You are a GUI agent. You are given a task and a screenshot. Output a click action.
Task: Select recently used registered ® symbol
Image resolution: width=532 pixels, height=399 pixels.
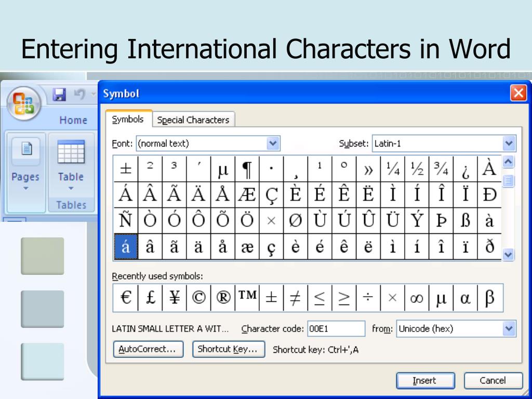pyautogui.click(x=223, y=298)
